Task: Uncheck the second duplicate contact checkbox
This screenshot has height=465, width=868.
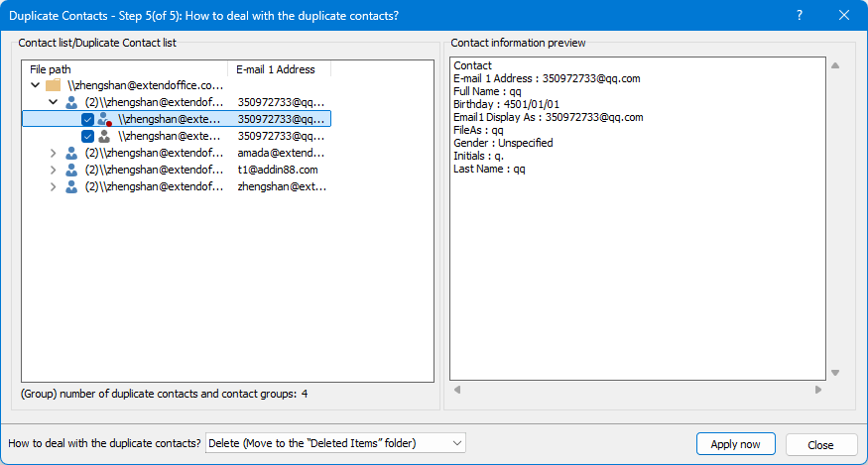Action: 87,136
